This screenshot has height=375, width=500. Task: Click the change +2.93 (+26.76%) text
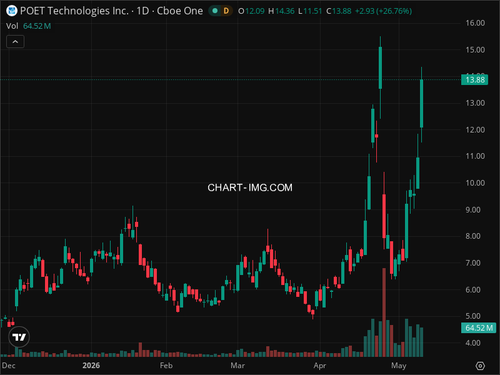pyautogui.click(x=384, y=11)
